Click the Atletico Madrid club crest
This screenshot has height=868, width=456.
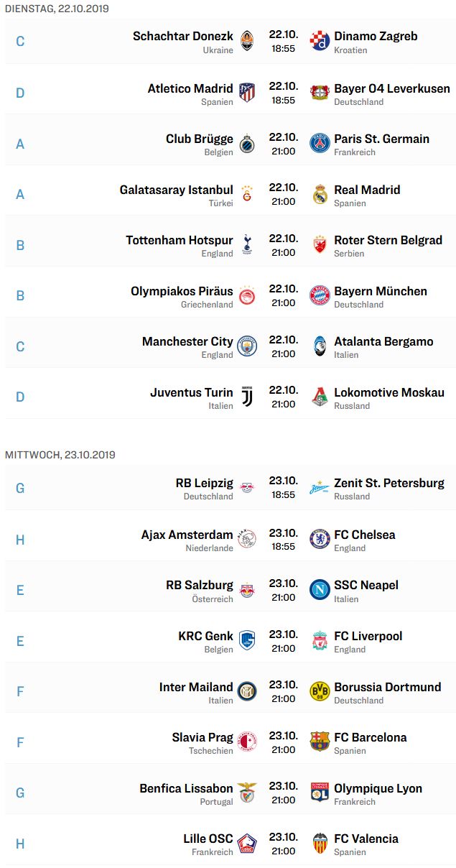click(x=247, y=93)
